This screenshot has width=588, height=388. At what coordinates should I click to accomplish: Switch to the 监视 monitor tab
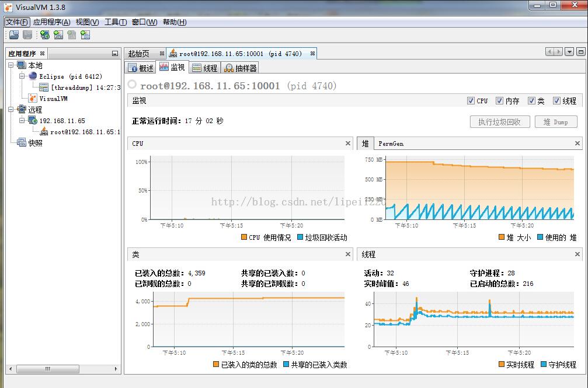[x=172, y=67]
